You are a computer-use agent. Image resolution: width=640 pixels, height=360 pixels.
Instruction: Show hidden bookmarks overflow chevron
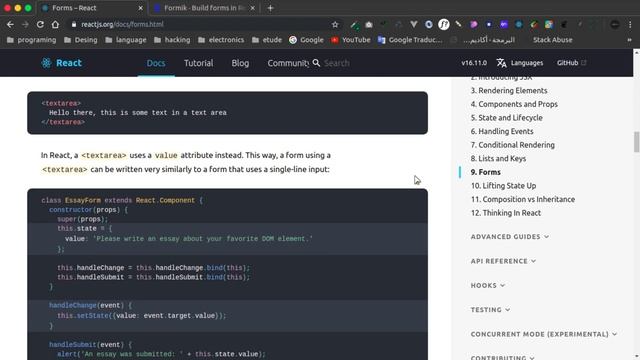[629, 40]
